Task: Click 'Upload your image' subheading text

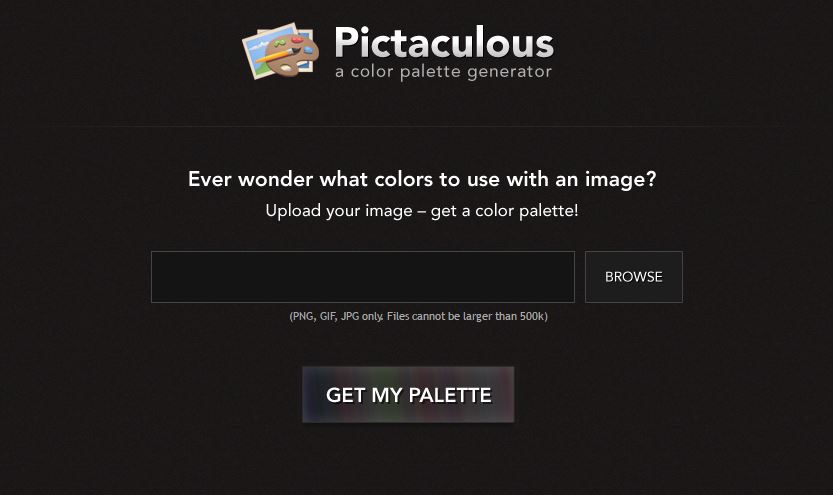Action: [x=339, y=211]
